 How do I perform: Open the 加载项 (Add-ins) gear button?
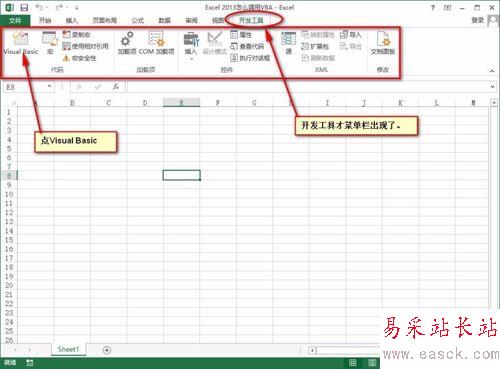127,43
